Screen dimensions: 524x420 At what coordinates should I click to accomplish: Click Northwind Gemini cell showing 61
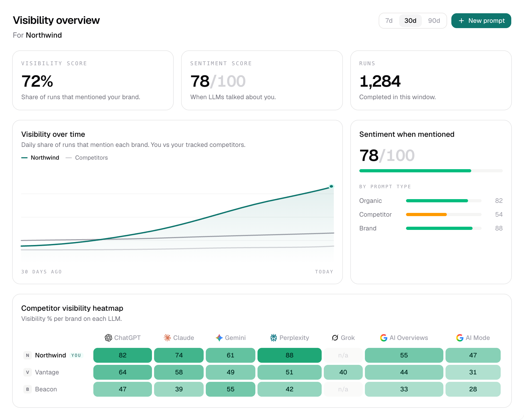[x=230, y=355]
